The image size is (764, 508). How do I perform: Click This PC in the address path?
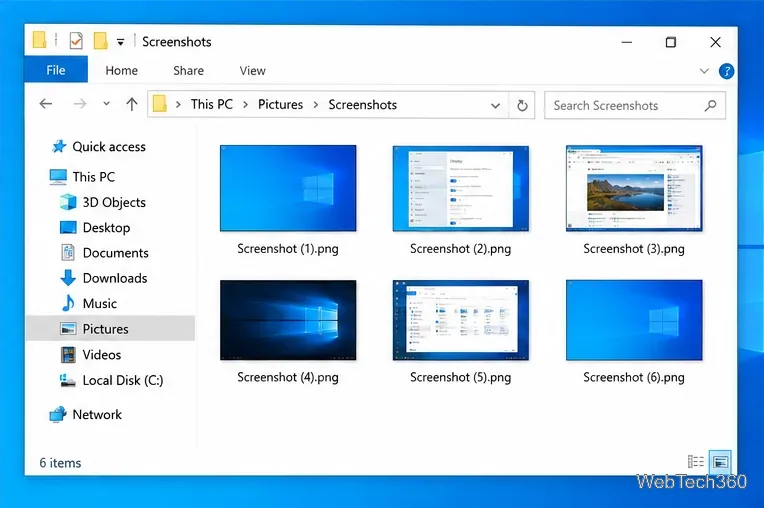pos(211,104)
